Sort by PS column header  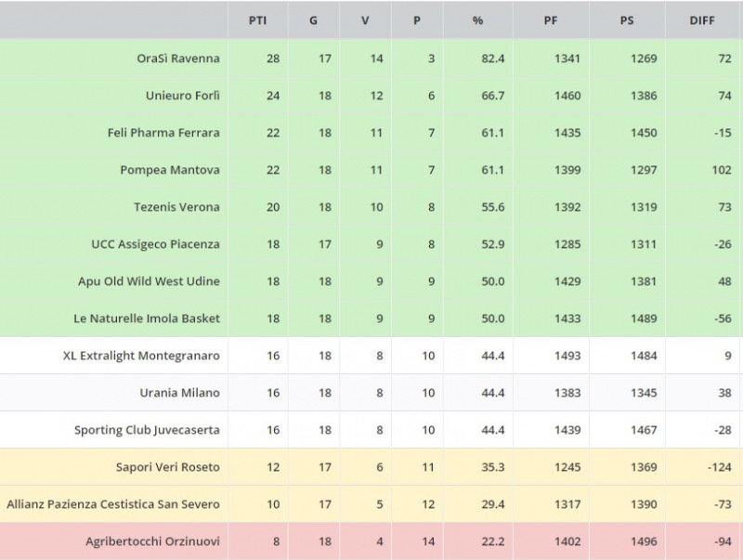[627, 20]
